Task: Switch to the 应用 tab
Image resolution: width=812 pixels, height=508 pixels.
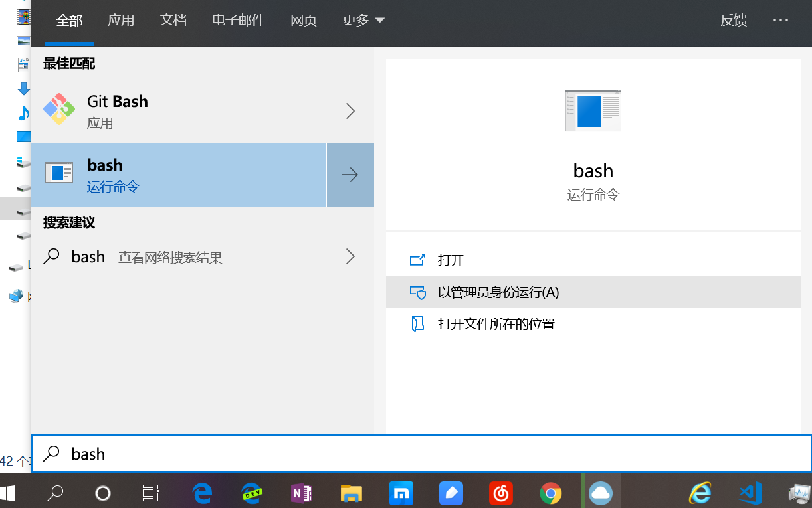Action: point(121,20)
